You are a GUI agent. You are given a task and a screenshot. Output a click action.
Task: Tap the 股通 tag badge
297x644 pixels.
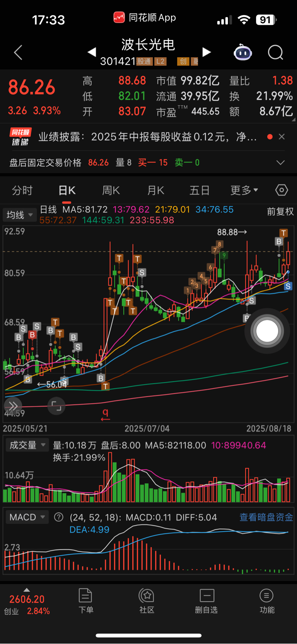point(144,61)
